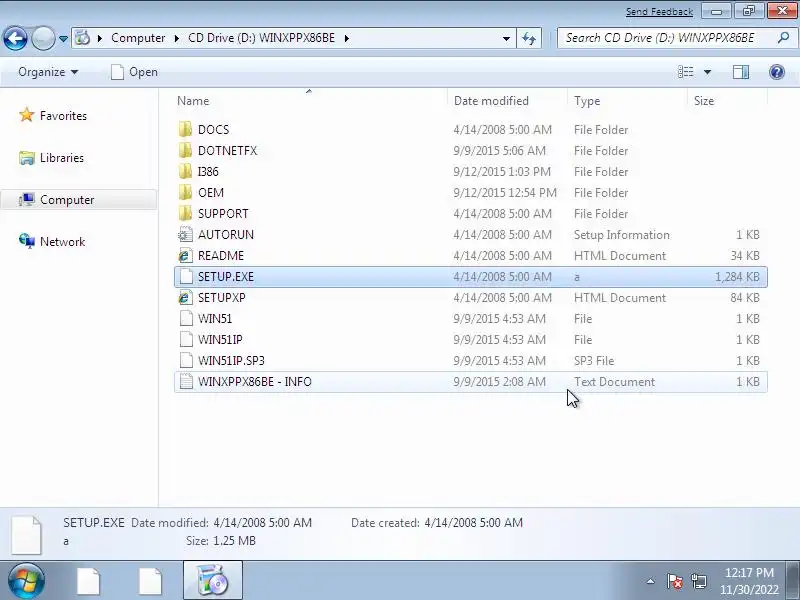Viewport: 800px width, 600px height.
Task: Expand arrow after CD Drive breadcrumb
Action: 346,38
